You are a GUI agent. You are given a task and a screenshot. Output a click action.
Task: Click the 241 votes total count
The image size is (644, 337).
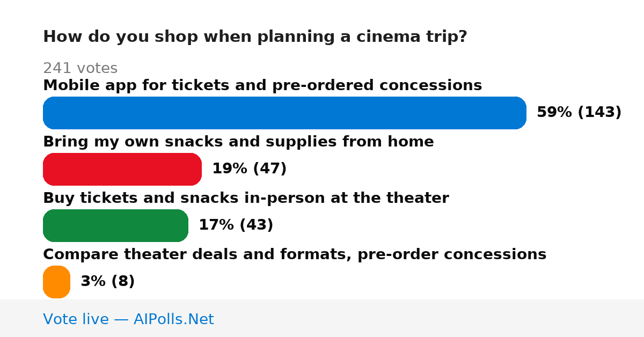[x=80, y=68]
